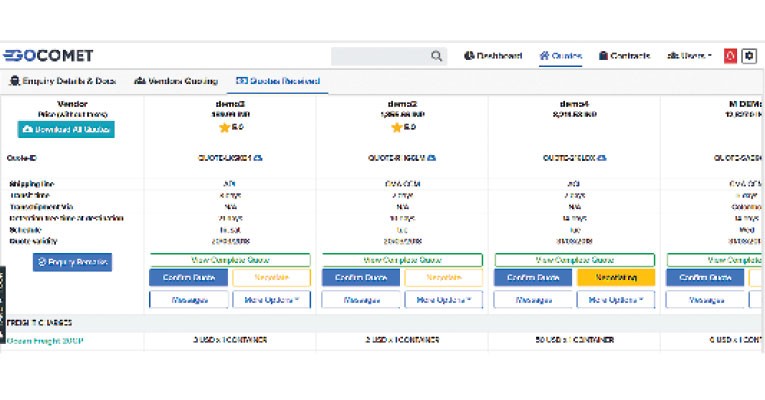Click demo4 vendor name header
The image size is (765, 400).
(575, 104)
